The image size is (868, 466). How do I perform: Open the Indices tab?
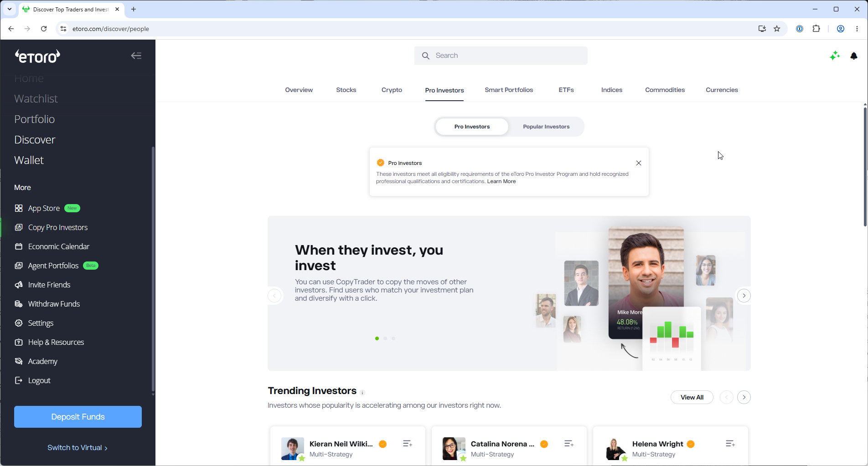point(612,90)
